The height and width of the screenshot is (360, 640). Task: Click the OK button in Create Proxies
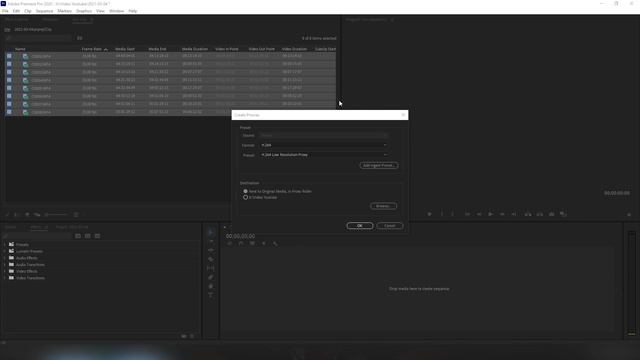tap(360, 226)
